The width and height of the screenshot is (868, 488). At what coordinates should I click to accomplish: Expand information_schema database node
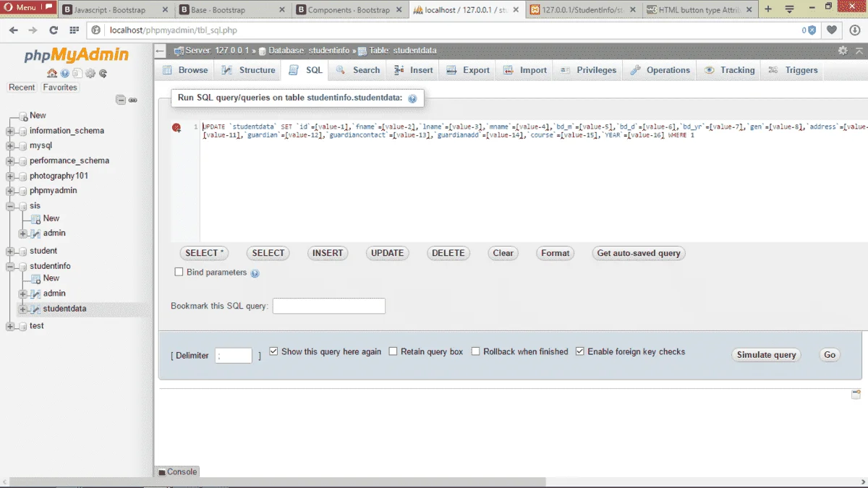[10, 131]
